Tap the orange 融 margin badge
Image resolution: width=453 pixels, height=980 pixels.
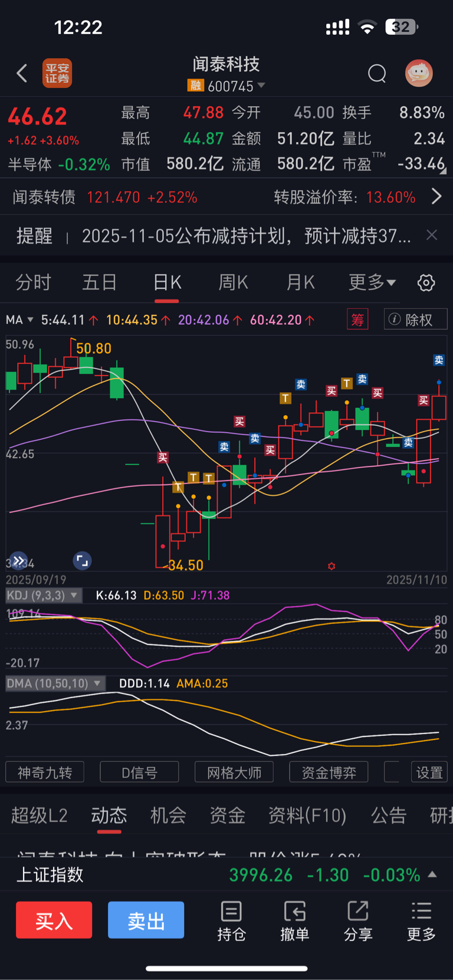tap(195, 85)
